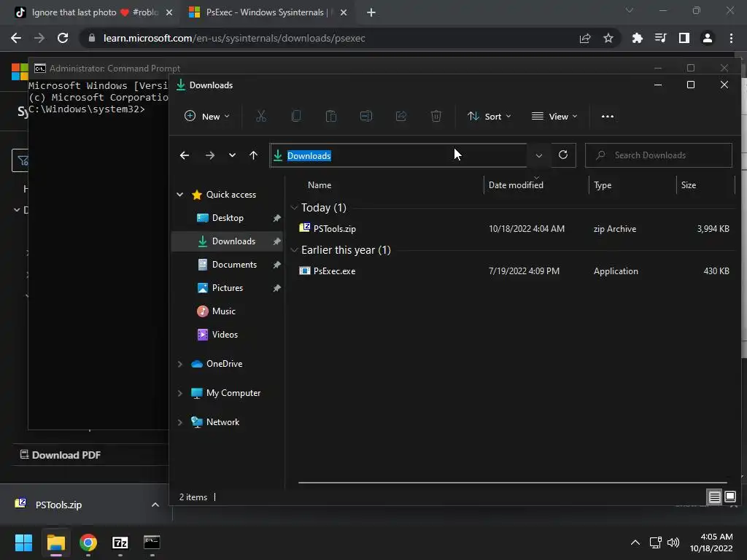Go forward in Explorer navigation
Screen dimensions: 747x560
(x=209, y=155)
